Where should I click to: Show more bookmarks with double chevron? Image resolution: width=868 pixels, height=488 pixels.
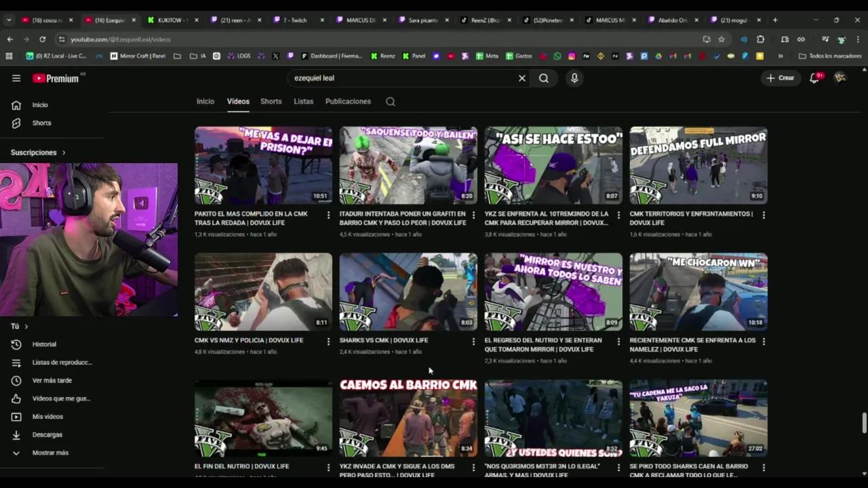pos(781,56)
